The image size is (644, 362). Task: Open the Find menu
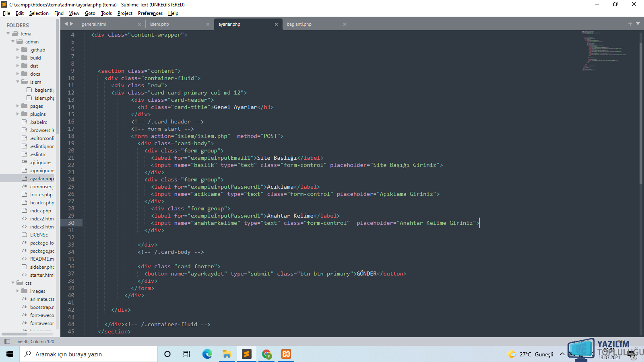(59, 13)
